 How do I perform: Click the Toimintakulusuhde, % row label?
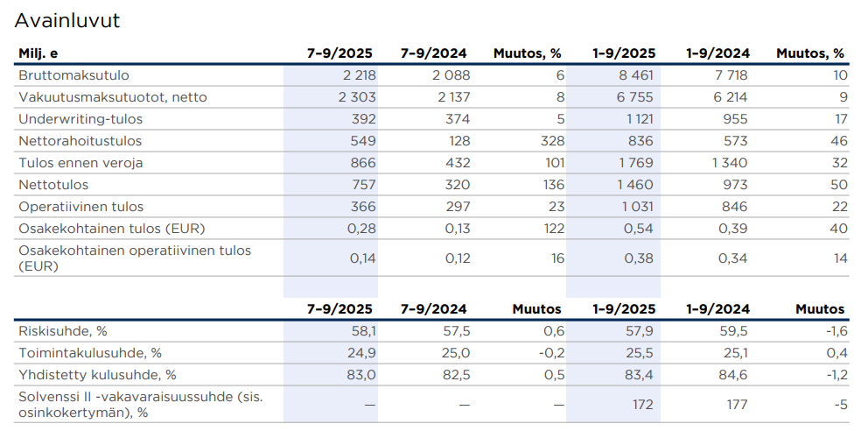[x=90, y=353]
